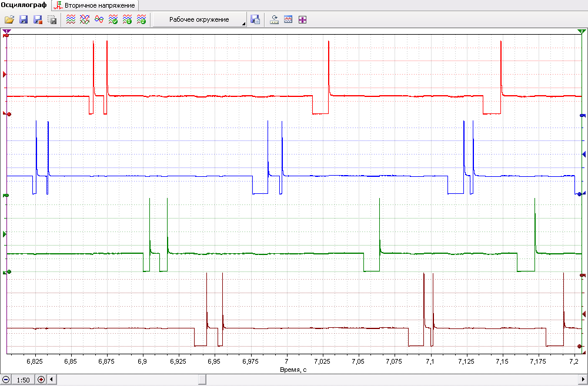The image size is (588, 386).
Task: Click the save selection icon with dashed outline
Action: tap(52, 20)
